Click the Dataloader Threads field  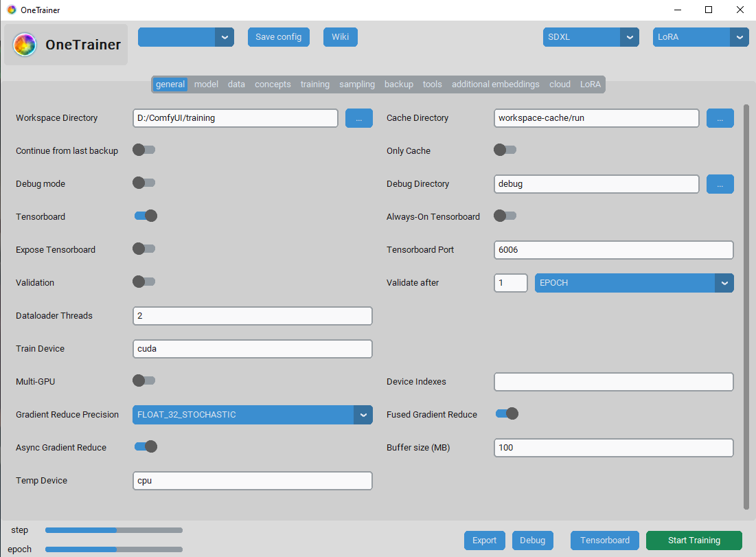point(253,316)
